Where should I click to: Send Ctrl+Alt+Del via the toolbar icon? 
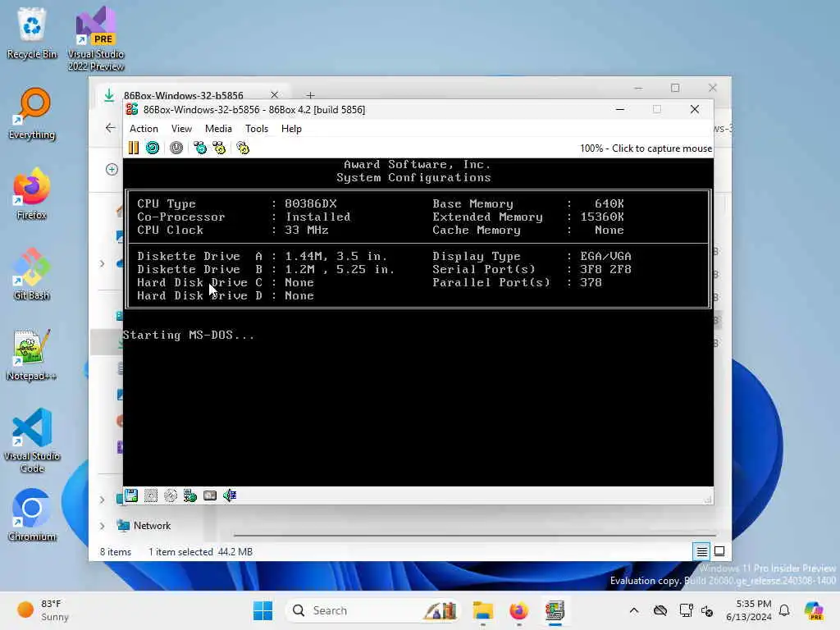click(x=200, y=148)
